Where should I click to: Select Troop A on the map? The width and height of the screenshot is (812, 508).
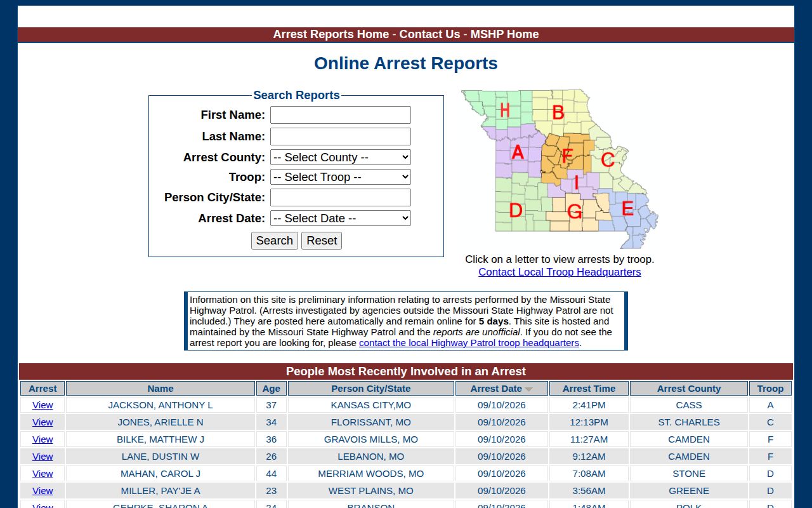[x=518, y=152]
